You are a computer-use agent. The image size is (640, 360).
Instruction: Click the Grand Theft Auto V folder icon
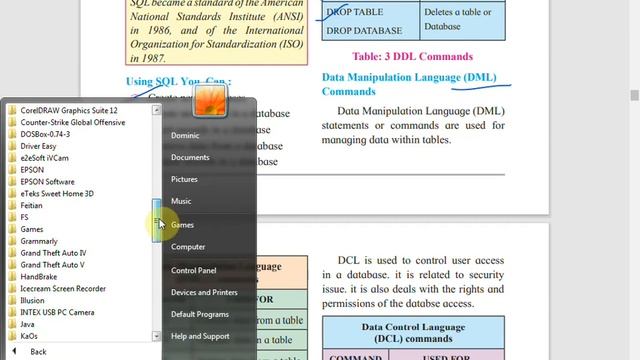12,264
